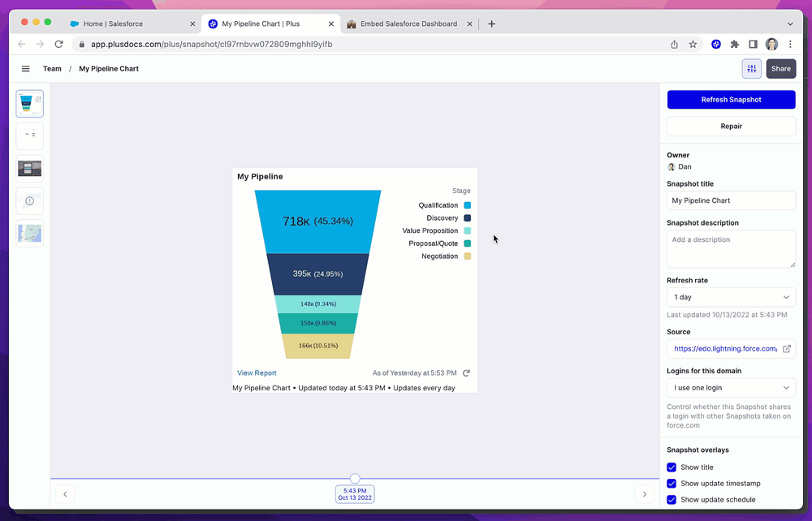Click the Qualification legend color swatch
This screenshot has width=812, height=521.
click(467, 205)
